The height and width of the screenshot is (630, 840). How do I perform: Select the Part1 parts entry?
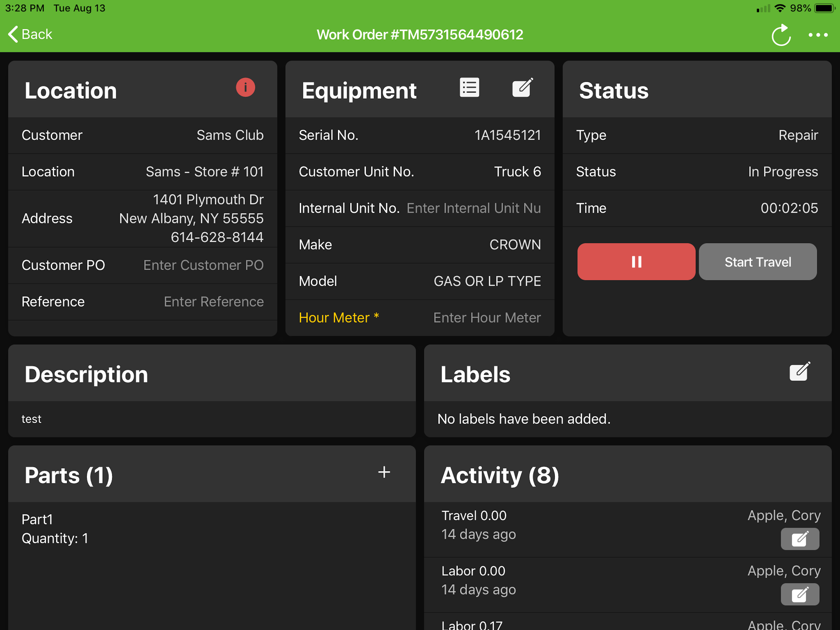[37, 520]
